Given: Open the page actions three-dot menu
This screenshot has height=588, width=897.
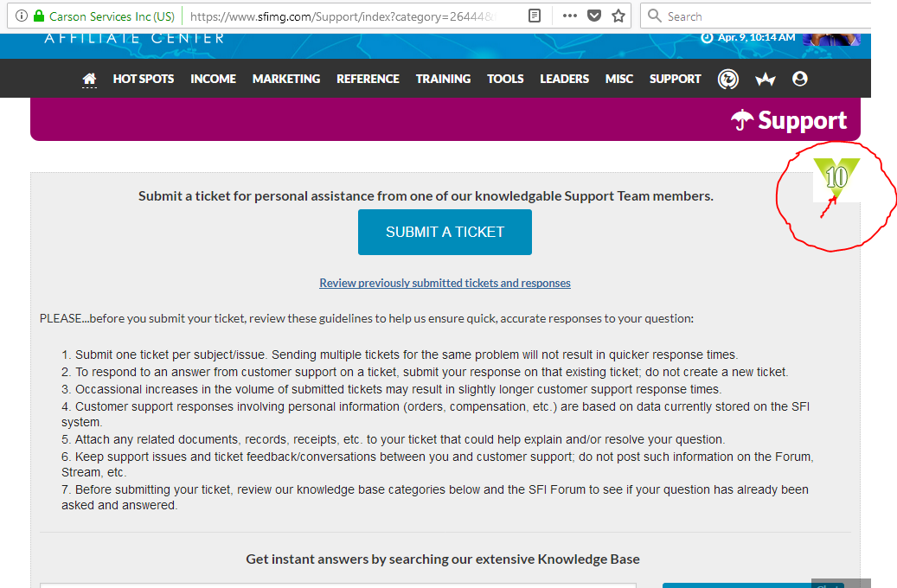Looking at the screenshot, I should [x=570, y=16].
